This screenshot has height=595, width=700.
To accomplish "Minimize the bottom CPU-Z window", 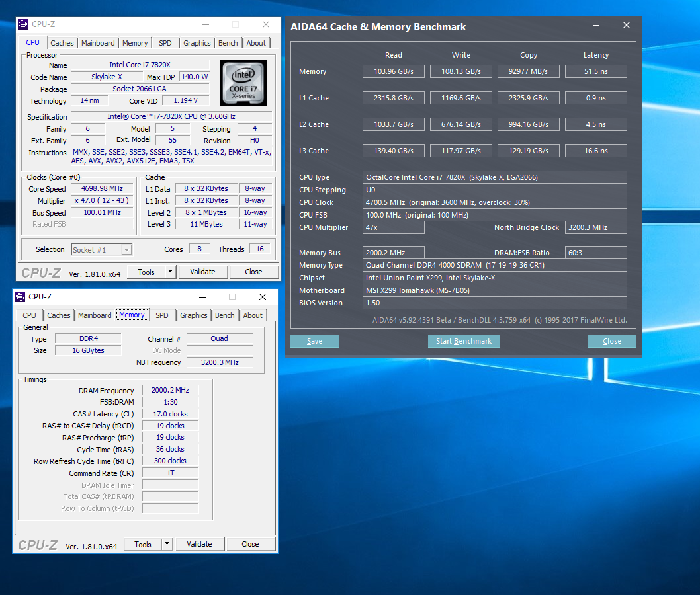I will point(202,297).
